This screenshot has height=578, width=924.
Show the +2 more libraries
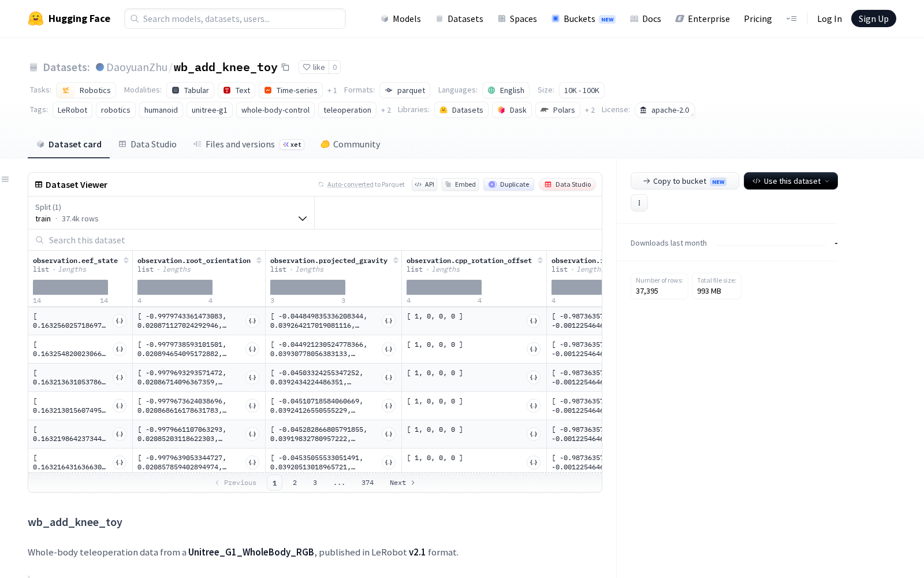[x=590, y=110]
